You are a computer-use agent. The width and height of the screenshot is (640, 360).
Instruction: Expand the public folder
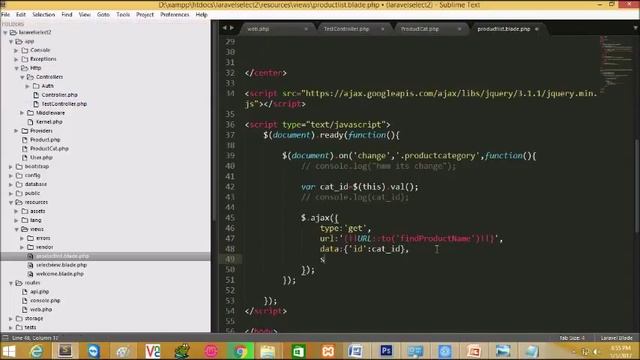pos(11,193)
